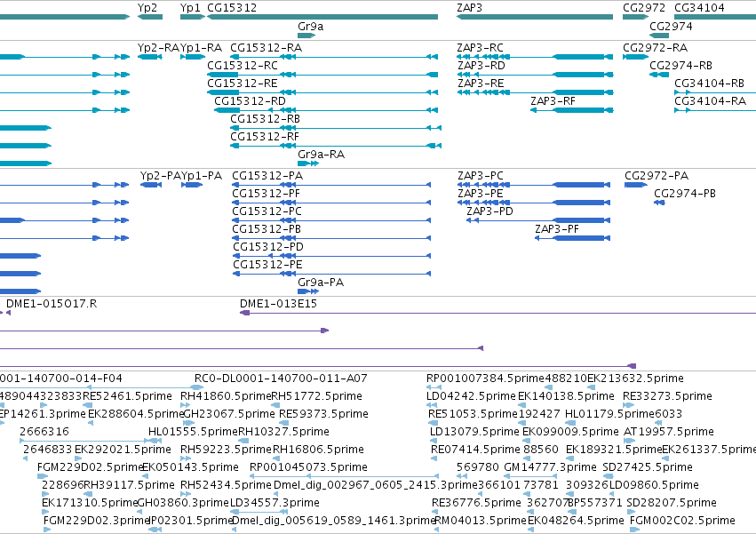Open transcript ZAP3-RC

pos(481,48)
